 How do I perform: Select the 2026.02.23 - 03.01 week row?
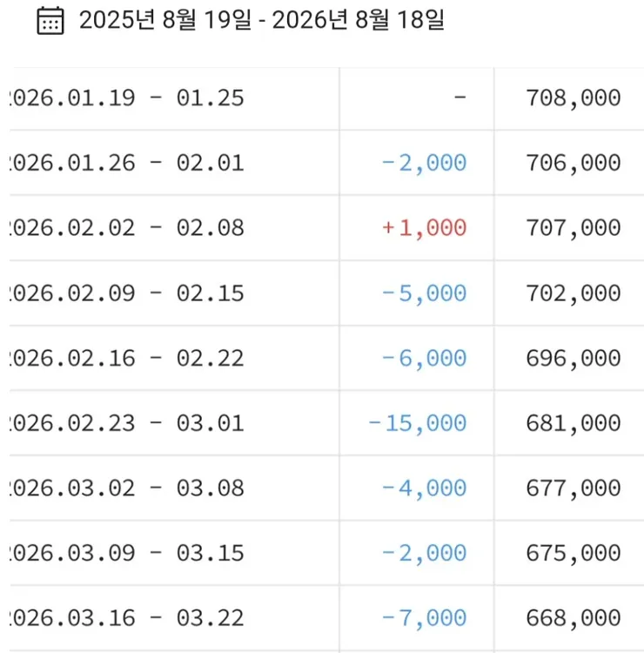pyautogui.click(x=327, y=423)
